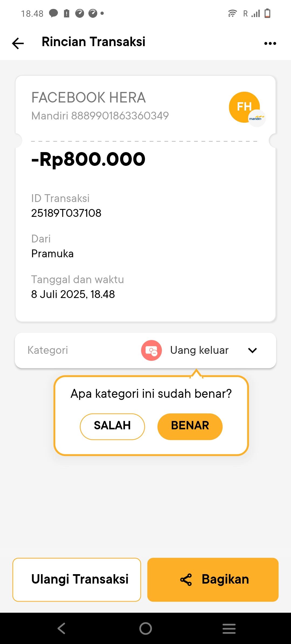Tap the Uang keluar category icon
The height and width of the screenshot is (644, 291).
[151, 350]
